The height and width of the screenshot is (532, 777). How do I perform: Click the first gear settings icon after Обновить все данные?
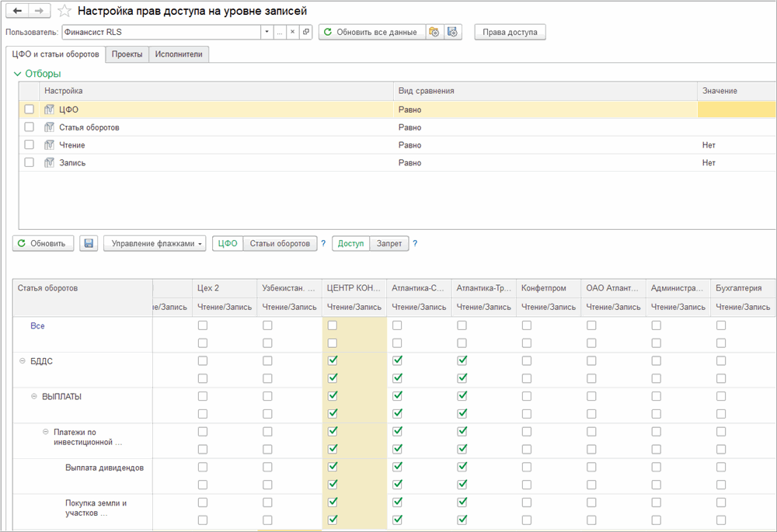[x=434, y=32]
